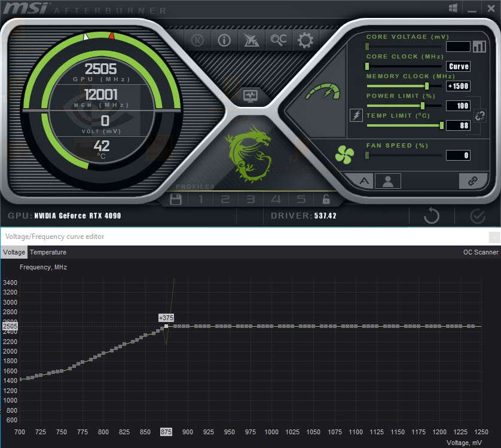
Task: Open the voltage control bars icon
Action: point(479,47)
